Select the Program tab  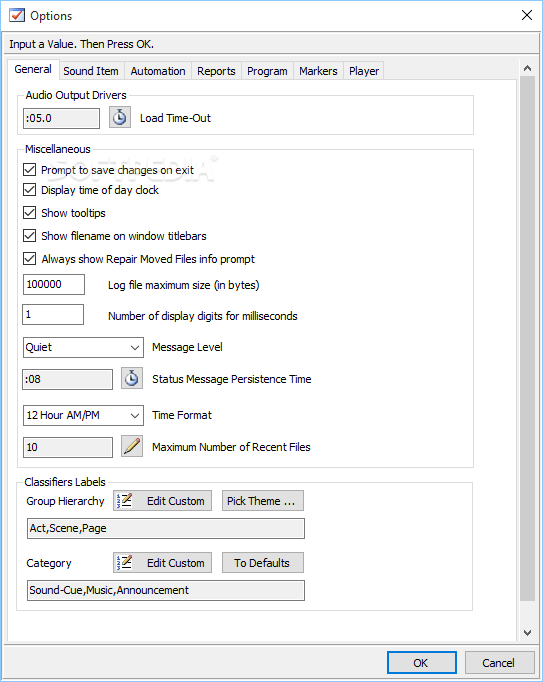pos(267,71)
